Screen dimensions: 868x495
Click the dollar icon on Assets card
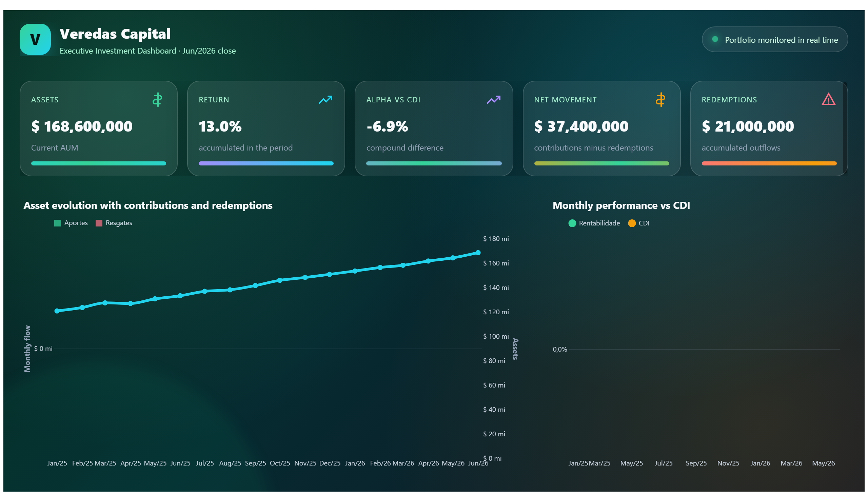click(157, 100)
